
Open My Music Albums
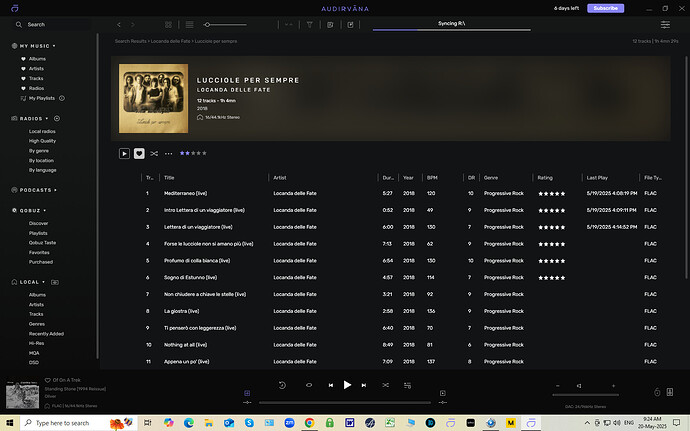coord(37,59)
